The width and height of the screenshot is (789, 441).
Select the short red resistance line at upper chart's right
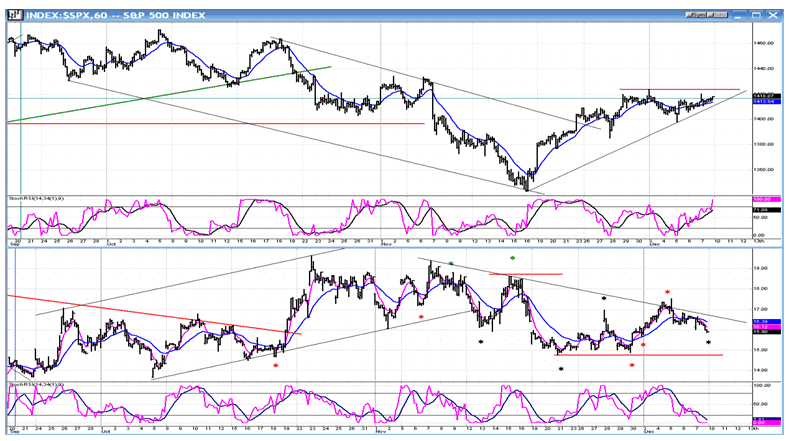pyautogui.click(x=680, y=91)
